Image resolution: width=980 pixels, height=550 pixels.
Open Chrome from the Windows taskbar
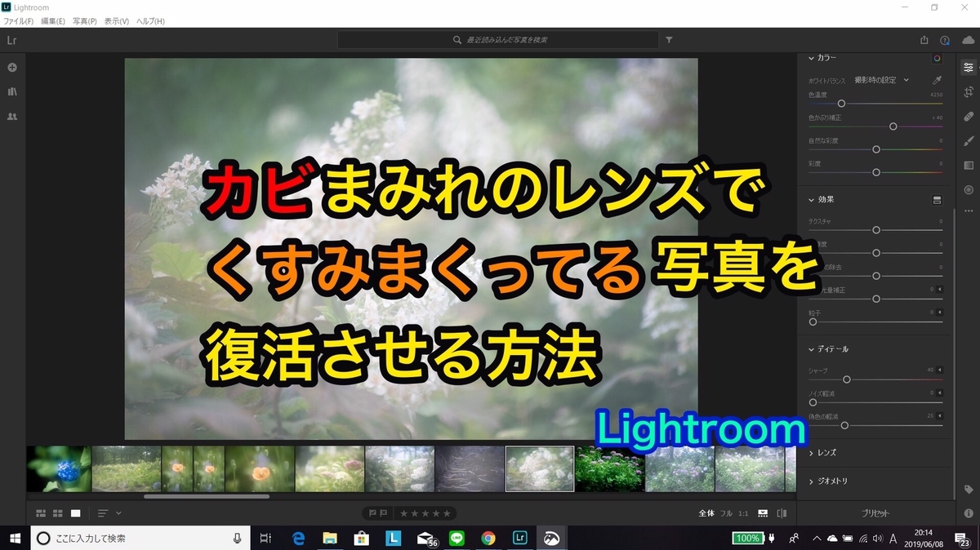(488, 538)
